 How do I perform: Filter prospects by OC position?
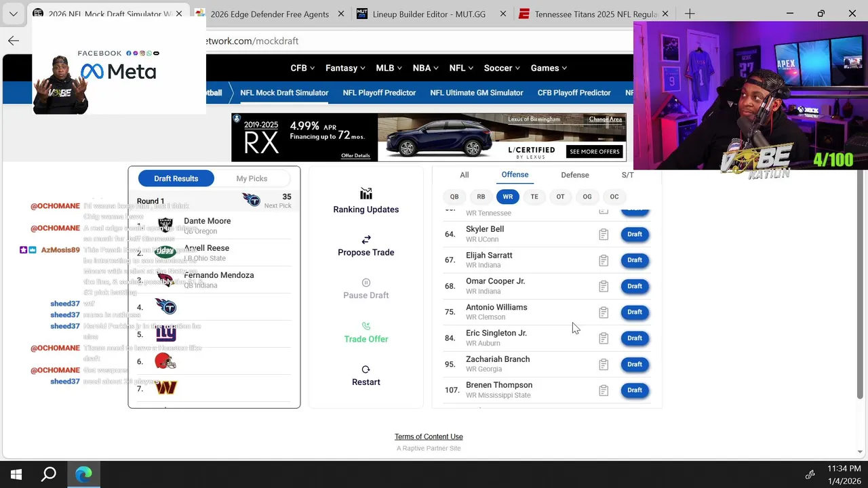(614, 197)
